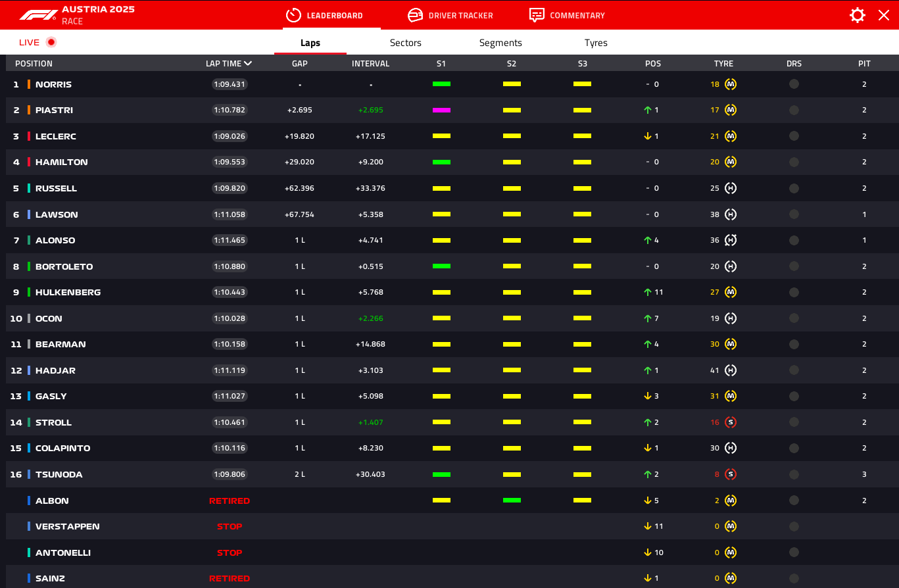Click the VERSTAPPEN driver name
Image resolution: width=899 pixels, height=588 pixels.
point(68,526)
